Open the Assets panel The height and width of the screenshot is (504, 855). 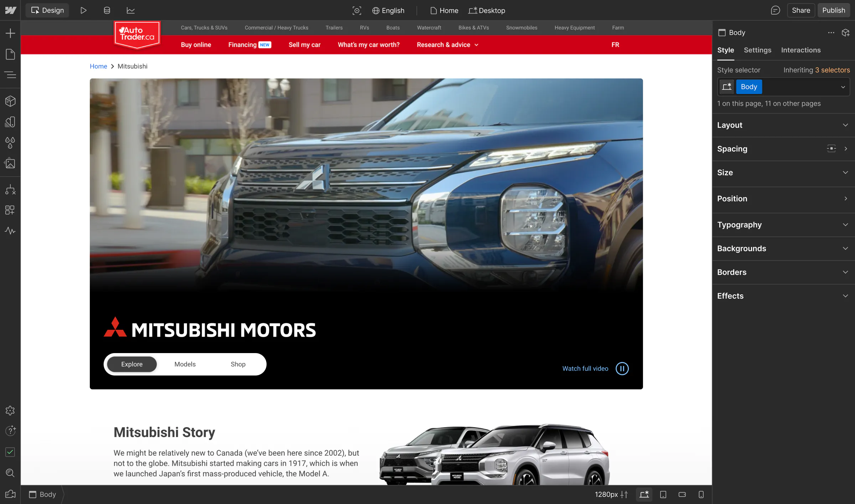(x=10, y=163)
